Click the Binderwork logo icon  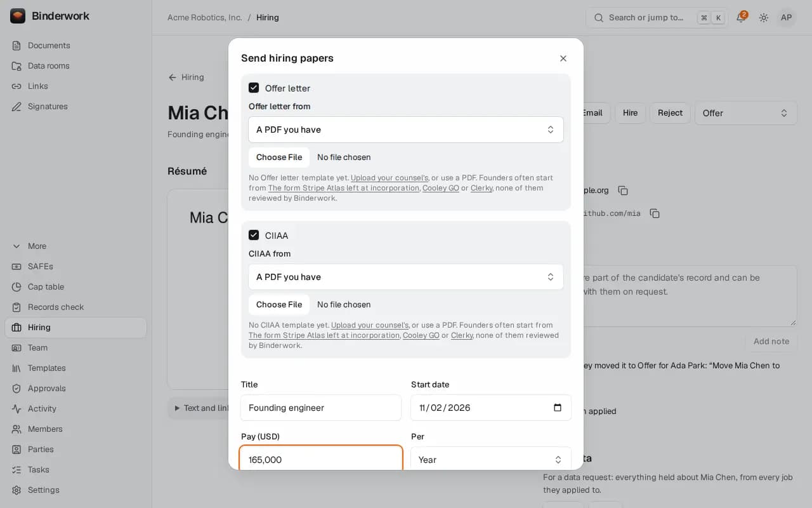click(18, 16)
